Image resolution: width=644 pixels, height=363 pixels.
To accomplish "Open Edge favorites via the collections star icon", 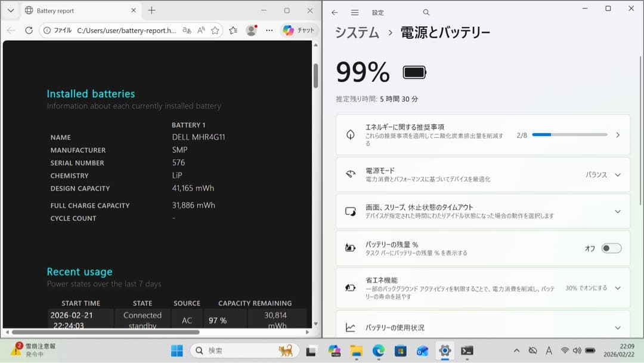I will pyautogui.click(x=233, y=30).
